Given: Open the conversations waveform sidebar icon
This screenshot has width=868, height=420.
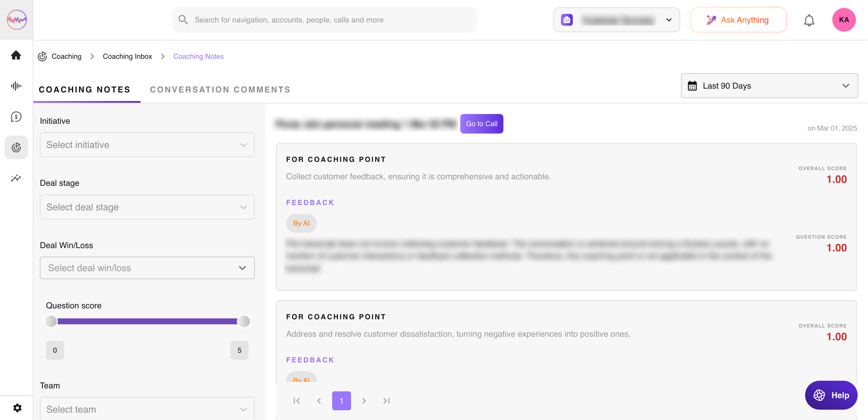Looking at the screenshot, I should coord(16,86).
